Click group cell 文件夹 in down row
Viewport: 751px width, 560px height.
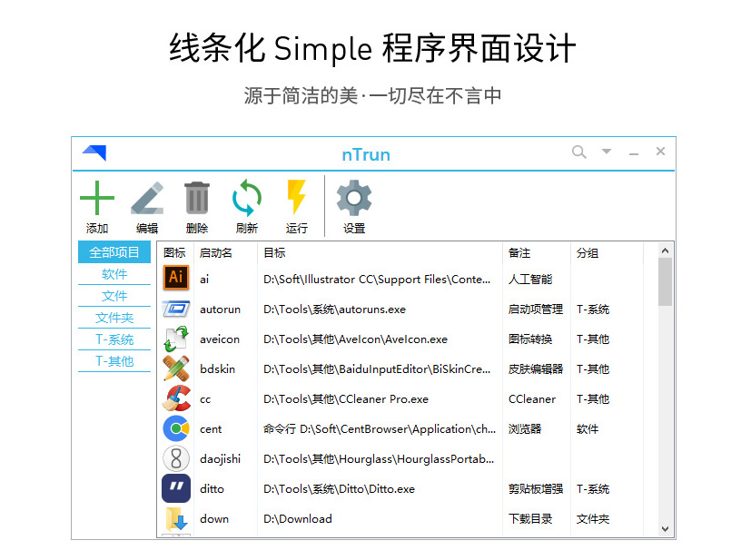pos(593,519)
